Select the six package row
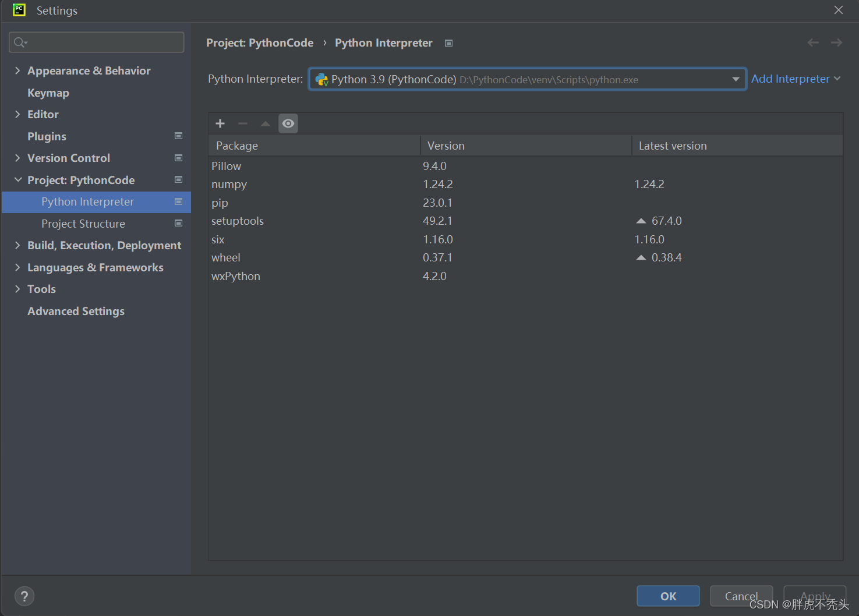Screen dimensions: 859x616 pyautogui.click(x=525, y=239)
